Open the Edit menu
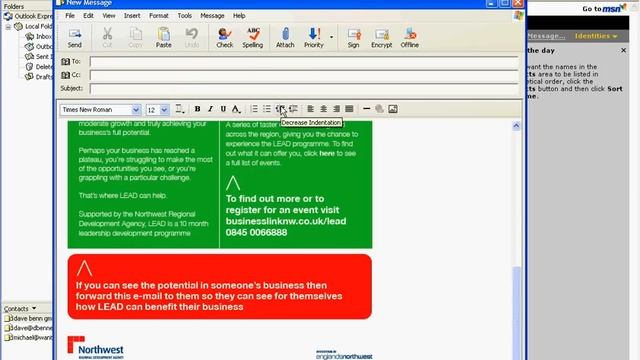This screenshot has width=640, height=360. (88, 16)
